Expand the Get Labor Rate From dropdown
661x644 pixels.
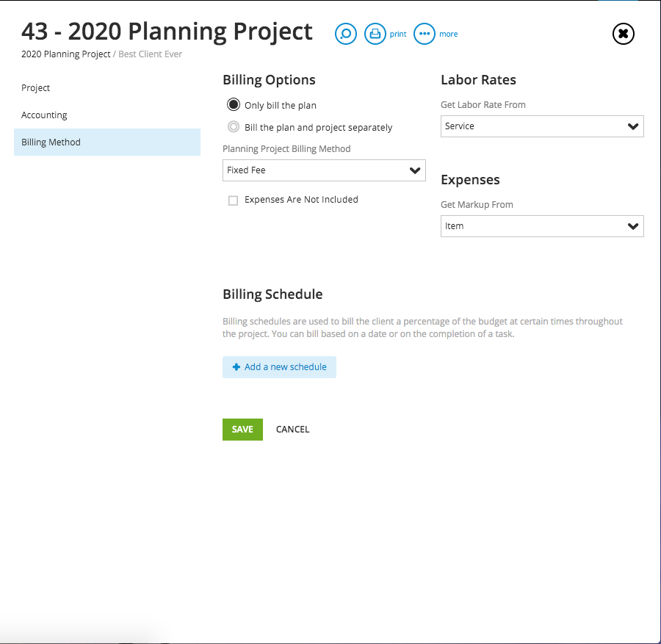coord(542,126)
